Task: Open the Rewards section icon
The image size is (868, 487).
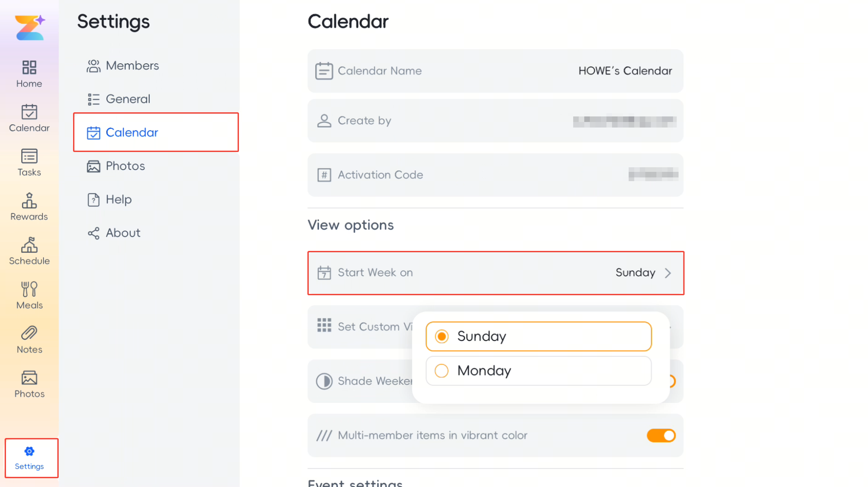Action: pos(29,201)
